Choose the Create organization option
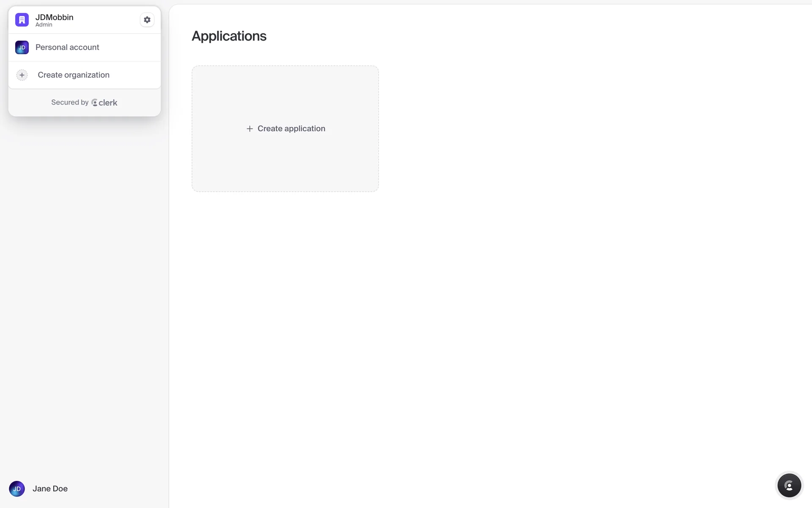The image size is (812, 508). (x=74, y=75)
